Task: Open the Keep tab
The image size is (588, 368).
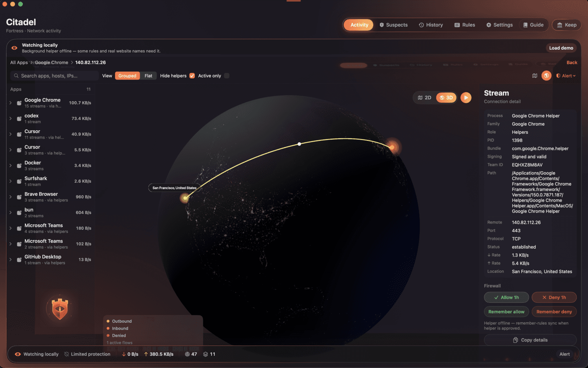Action: [x=567, y=25]
